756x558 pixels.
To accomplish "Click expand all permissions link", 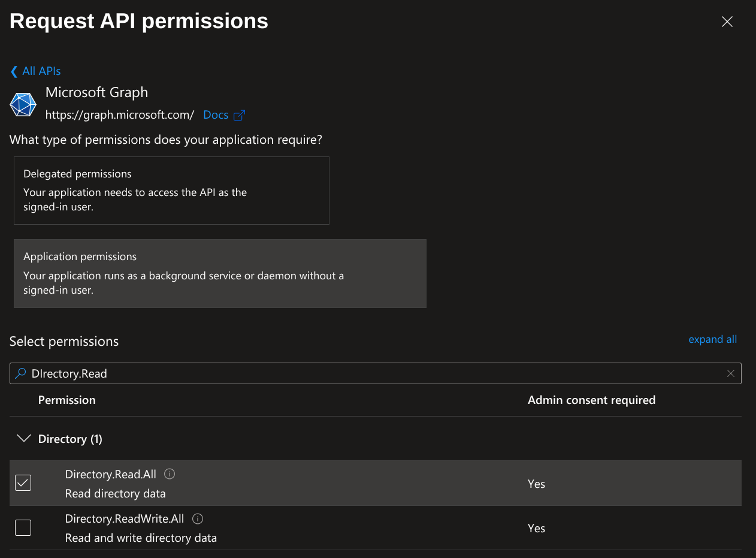I will point(712,339).
